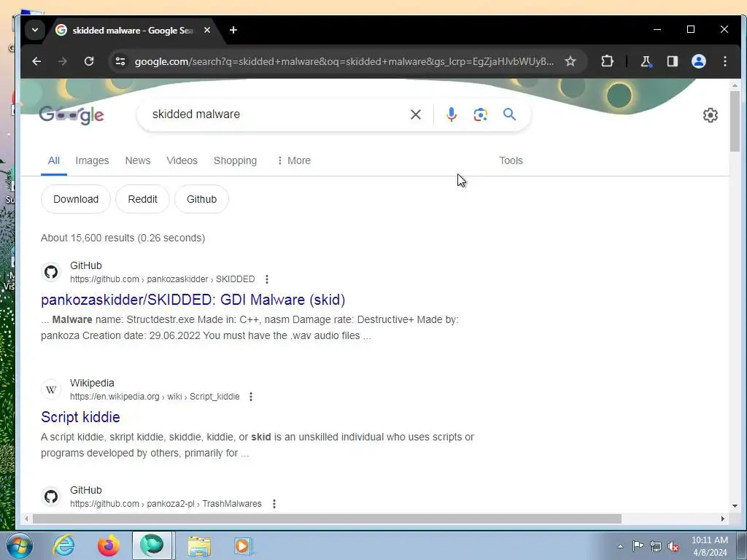Clear the search box text

[x=415, y=114]
